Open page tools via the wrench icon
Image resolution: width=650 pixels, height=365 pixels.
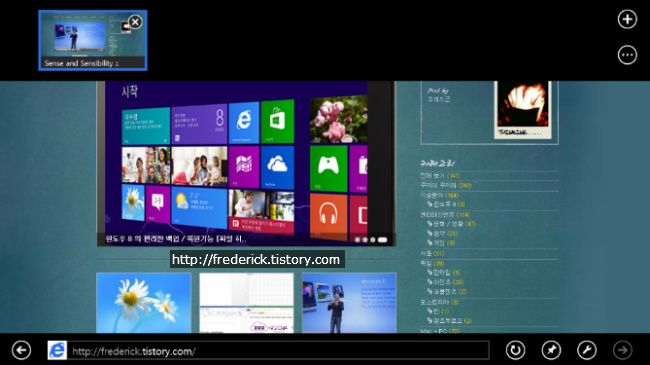pyautogui.click(x=587, y=350)
